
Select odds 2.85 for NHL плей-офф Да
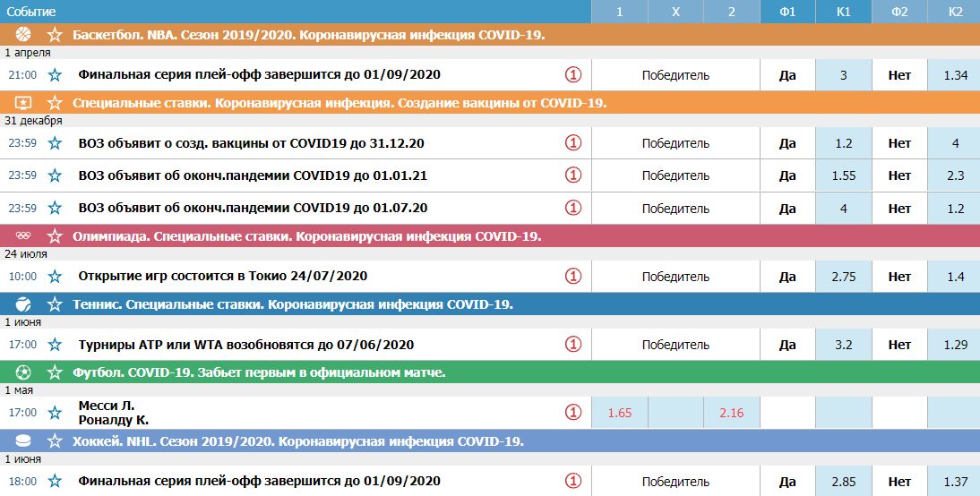844,481
